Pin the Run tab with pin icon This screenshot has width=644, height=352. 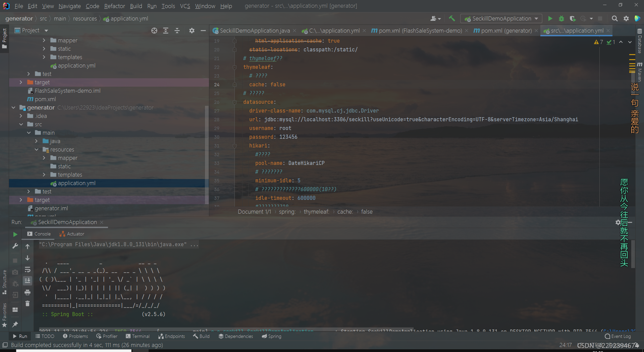15,324
